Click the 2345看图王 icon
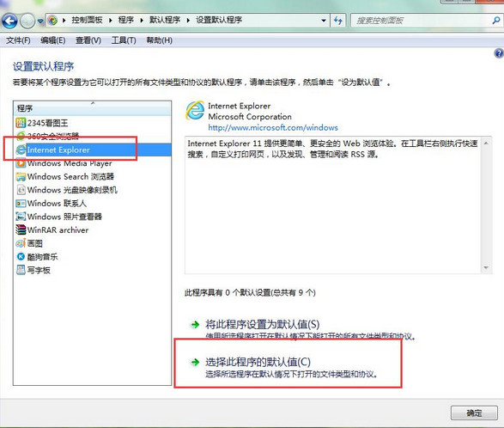This screenshot has width=504, height=428. [x=21, y=123]
